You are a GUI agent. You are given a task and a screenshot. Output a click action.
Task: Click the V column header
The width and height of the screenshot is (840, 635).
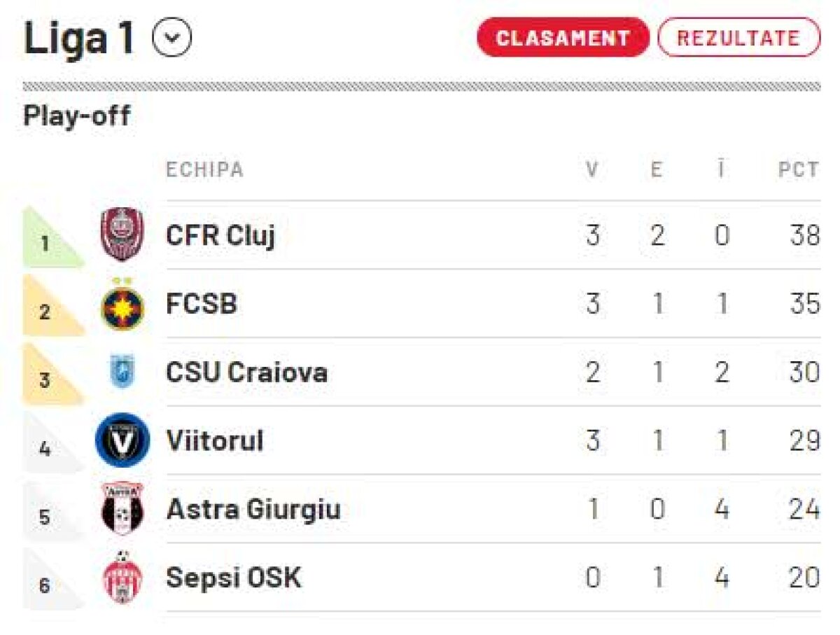(593, 168)
